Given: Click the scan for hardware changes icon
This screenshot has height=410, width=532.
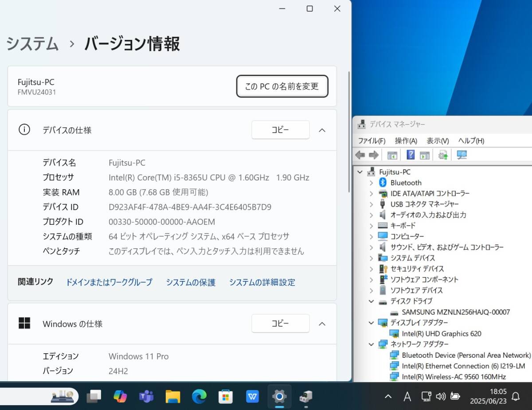Looking at the screenshot, I should (x=462, y=155).
